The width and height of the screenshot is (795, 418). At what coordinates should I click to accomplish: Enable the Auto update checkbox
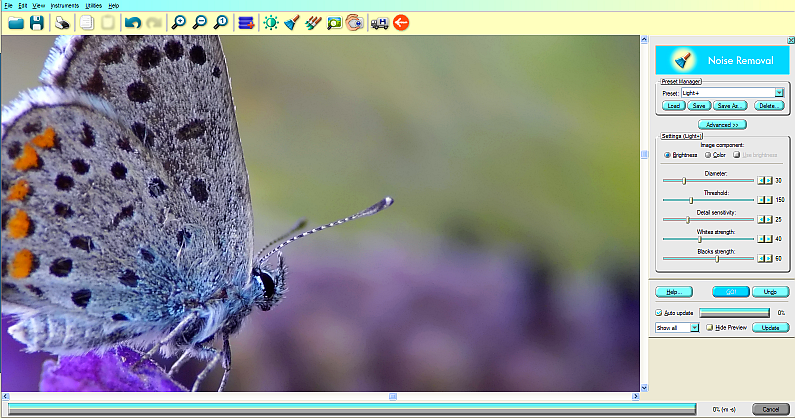[x=659, y=313]
